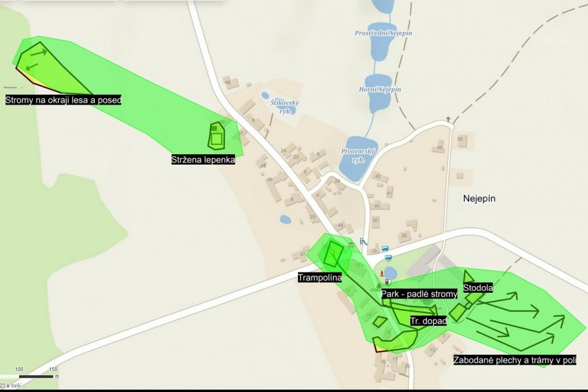Click the monument statue icon by pond
The height and width of the screenshot is (392, 588).
tap(382, 272)
